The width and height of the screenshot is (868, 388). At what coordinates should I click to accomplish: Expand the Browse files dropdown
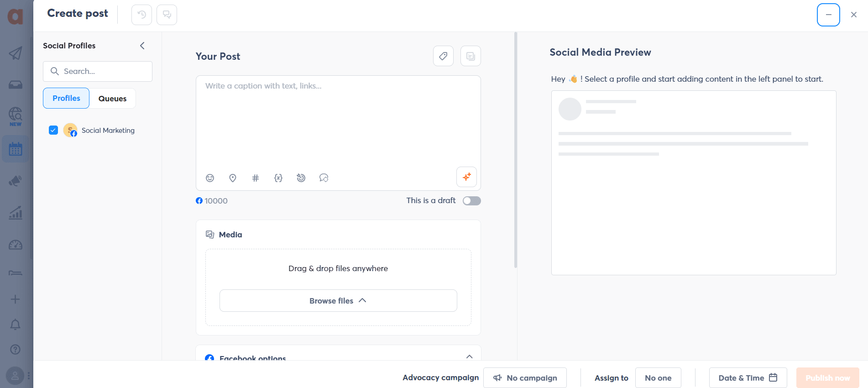[x=338, y=301]
